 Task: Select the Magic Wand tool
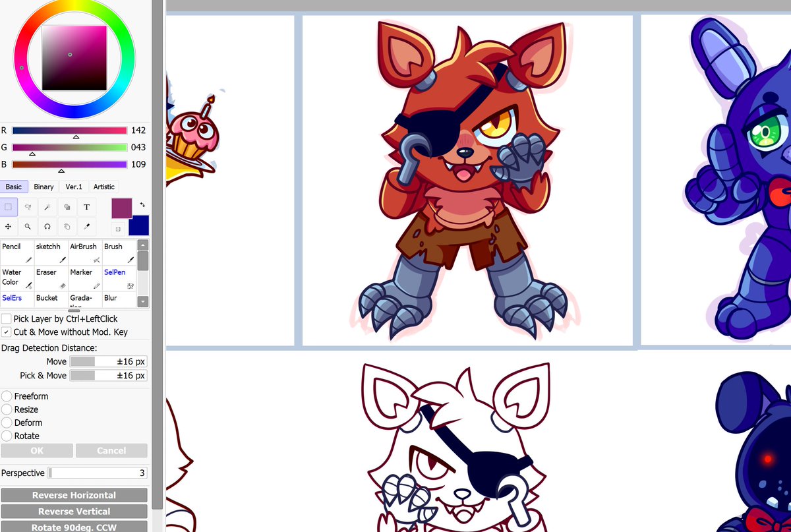pyautogui.click(x=47, y=206)
